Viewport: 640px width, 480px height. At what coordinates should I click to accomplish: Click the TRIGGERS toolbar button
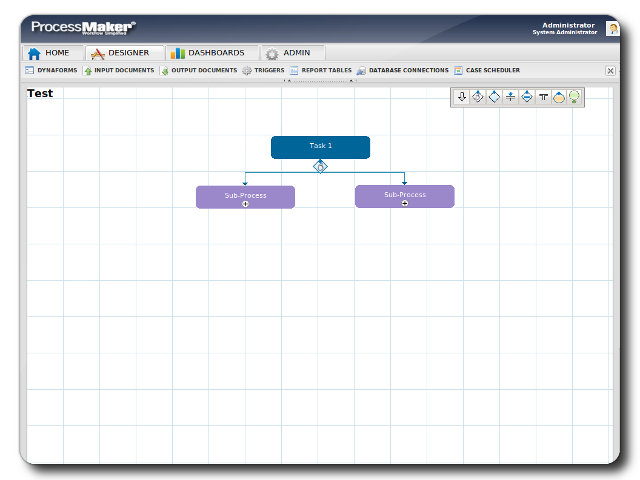[x=263, y=71]
